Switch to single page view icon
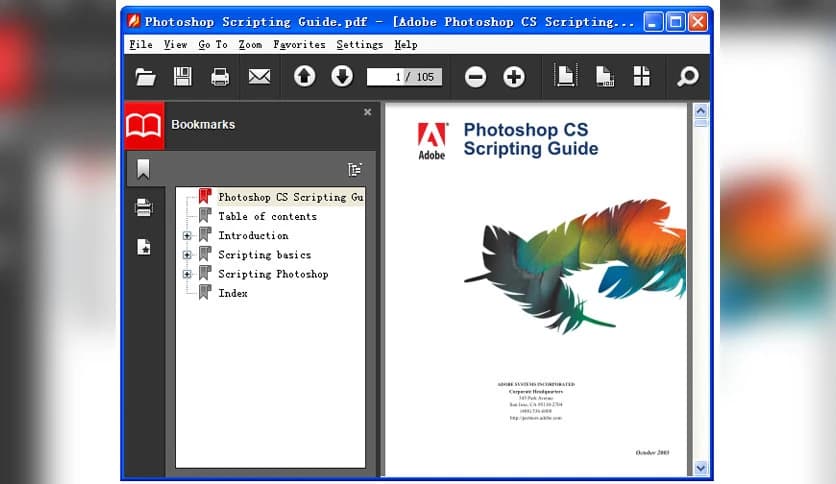Image resolution: width=836 pixels, height=484 pixels. 565,76
